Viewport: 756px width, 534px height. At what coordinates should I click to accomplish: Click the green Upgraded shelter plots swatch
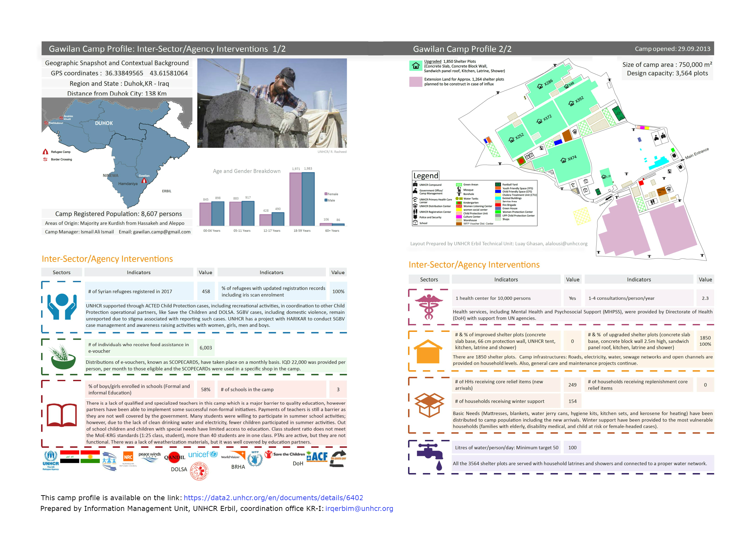pyautogui.click(x=416, y=66)
